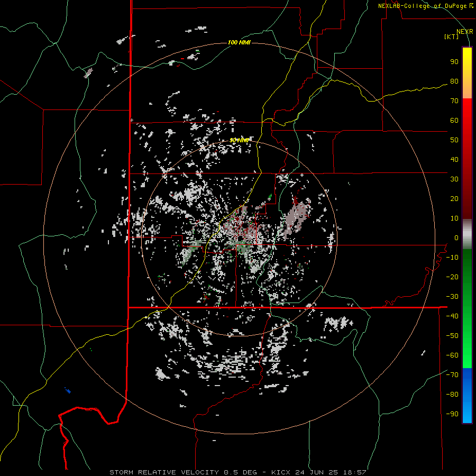Click the 70 value on the velocity scale
This screenshot has height=476, width=476.
point(454,101)
